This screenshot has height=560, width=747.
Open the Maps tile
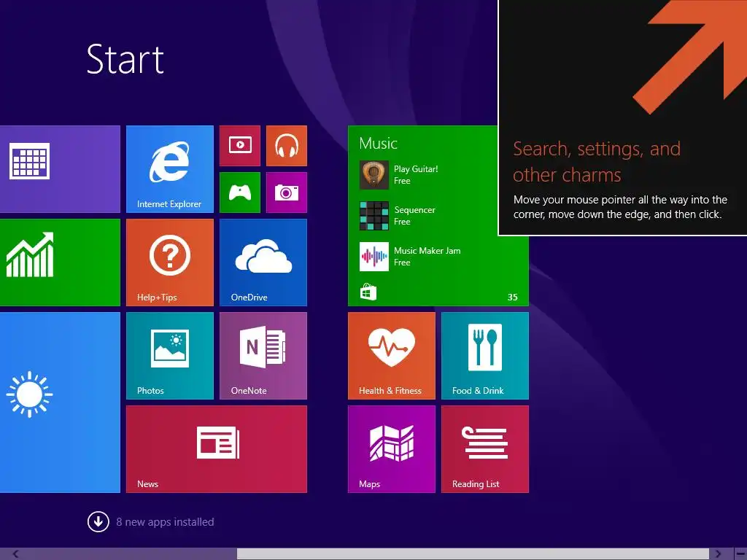[392, 449]
